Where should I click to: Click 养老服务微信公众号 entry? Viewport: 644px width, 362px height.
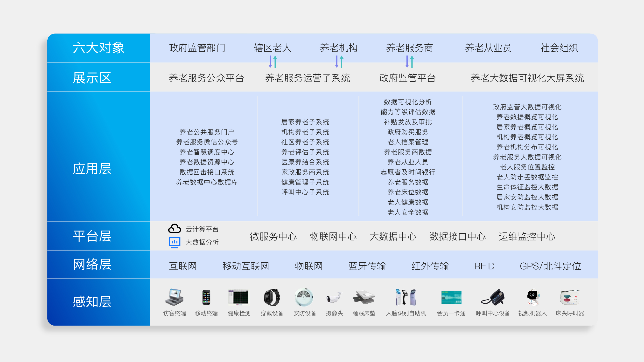point(207,142)
